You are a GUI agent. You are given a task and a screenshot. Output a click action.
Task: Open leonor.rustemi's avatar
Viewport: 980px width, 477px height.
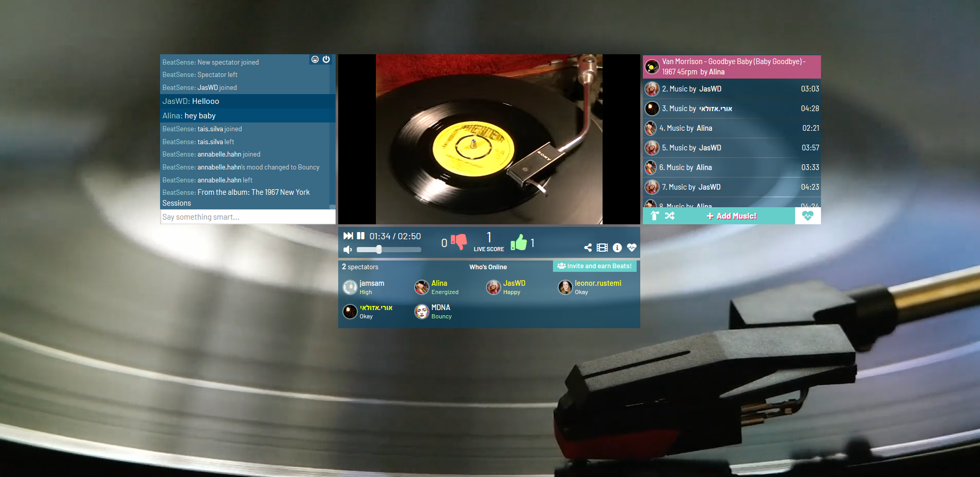[x=565, y=287]
